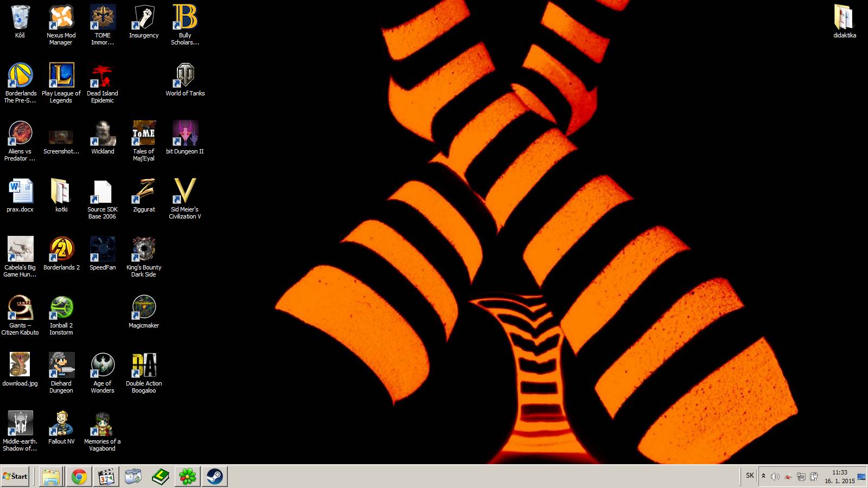This screenshot has height=488, width=868.
Task: Click the show desktop tray button
Action: (x=861, y=477)
